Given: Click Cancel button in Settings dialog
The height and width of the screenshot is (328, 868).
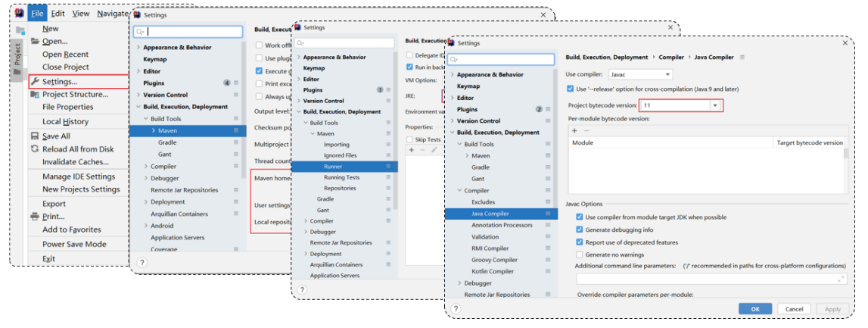Looking at the screenshot, I should (x=794, y=309).
